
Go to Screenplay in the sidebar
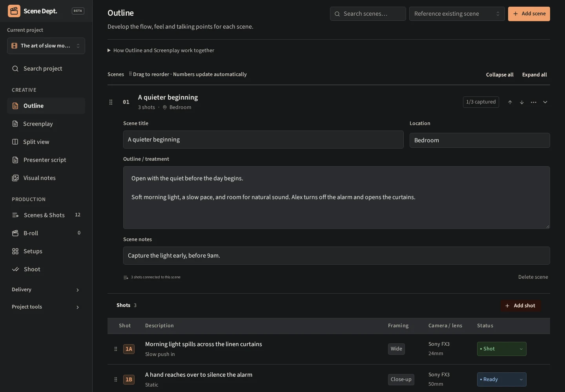46,124
